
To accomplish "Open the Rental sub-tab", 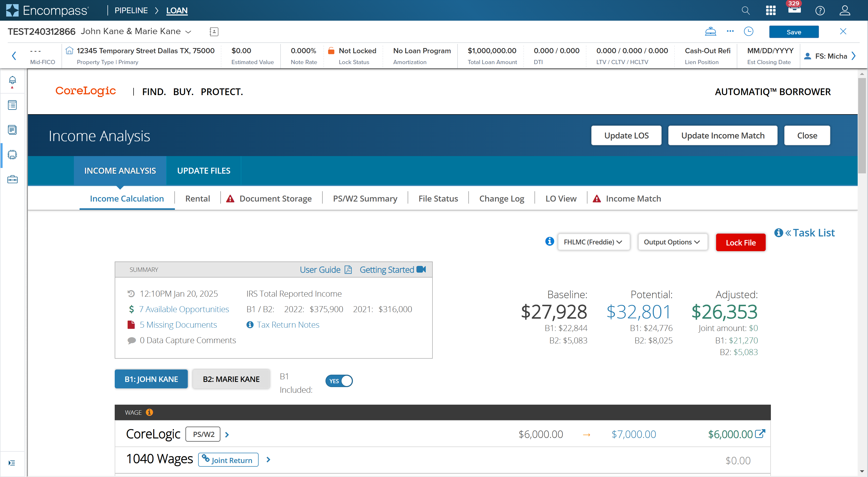I will [x=197, y=198].
